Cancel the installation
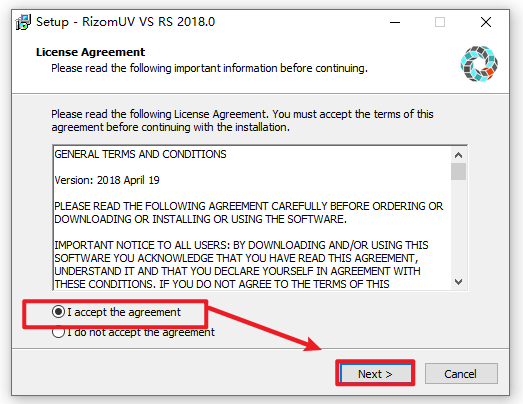Screen dimensions: 523x404 pyautogui.click(x=461, y=374)
